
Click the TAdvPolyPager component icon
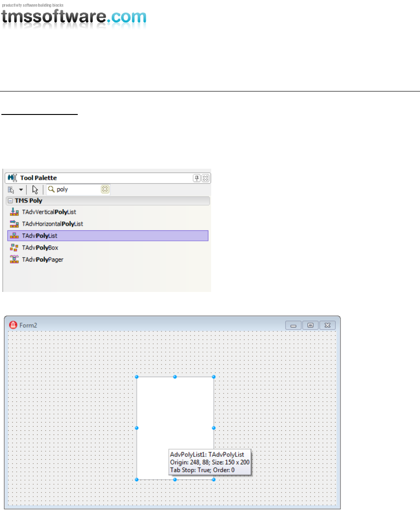coord(14,259)
